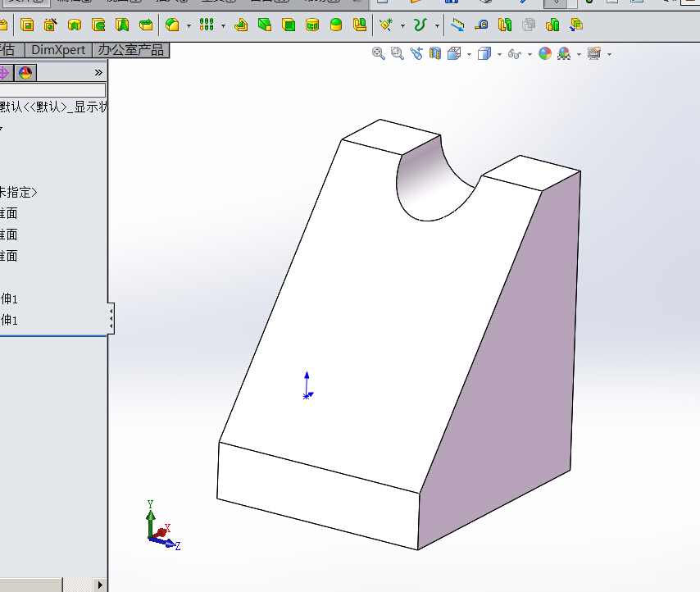700x592 pixels.
Task: Toggle the Section View tool
Action: 434,53
